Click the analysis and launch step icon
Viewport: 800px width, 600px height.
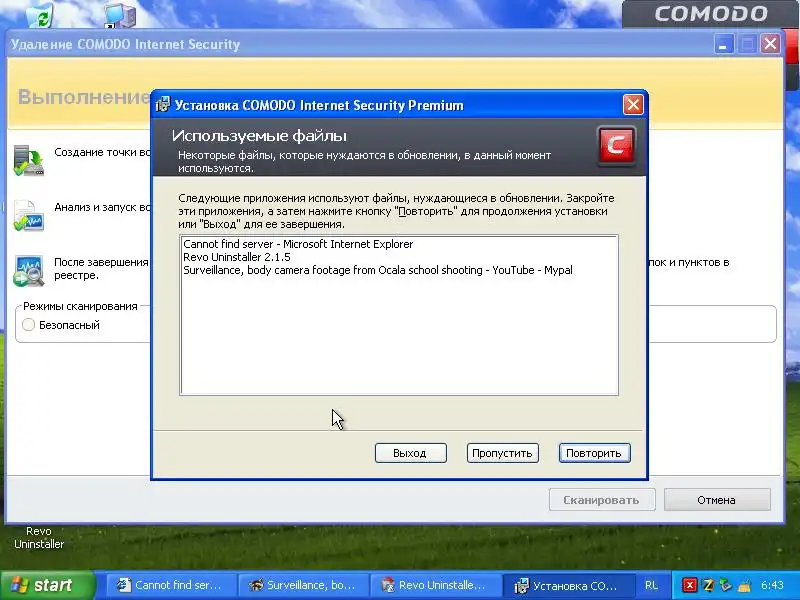[x=29, y=215]
